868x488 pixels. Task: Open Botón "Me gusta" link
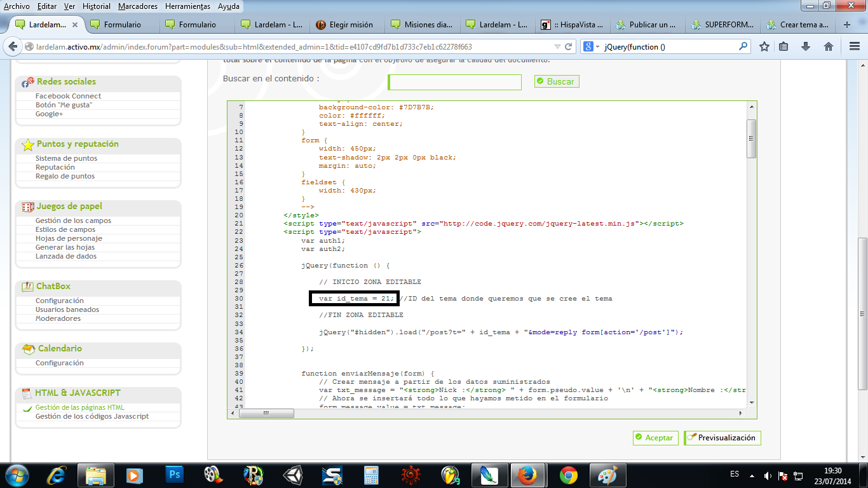[x=64, y=105]
